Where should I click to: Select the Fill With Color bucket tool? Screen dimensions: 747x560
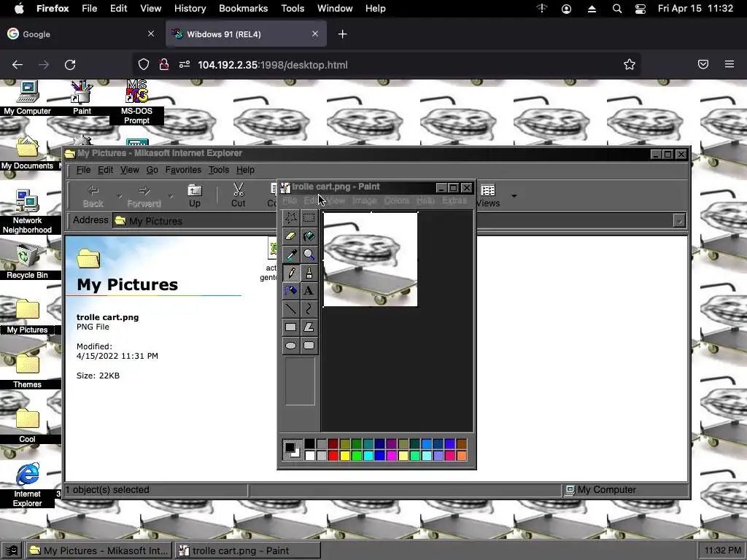309,236
